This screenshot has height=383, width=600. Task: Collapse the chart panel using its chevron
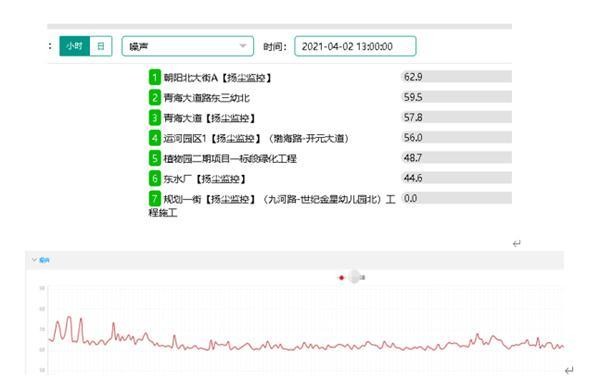coord(34,260)
